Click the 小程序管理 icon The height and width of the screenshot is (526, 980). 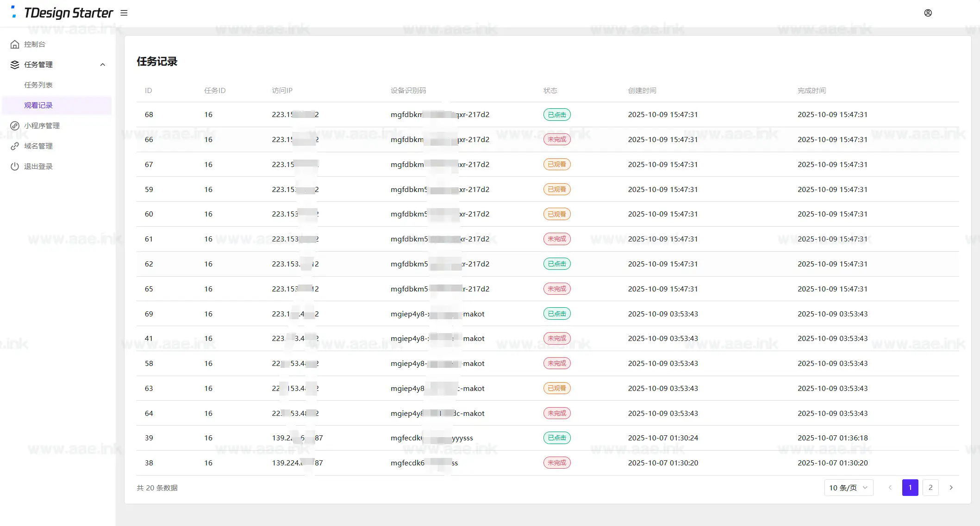[15, 126]
